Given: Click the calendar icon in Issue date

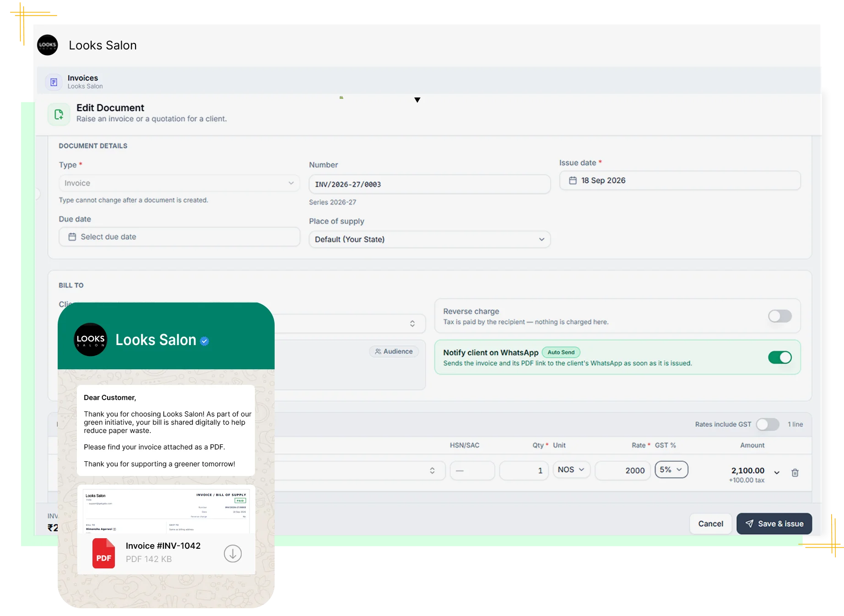Looking at the screenshot, I should (x=573, y=180).
